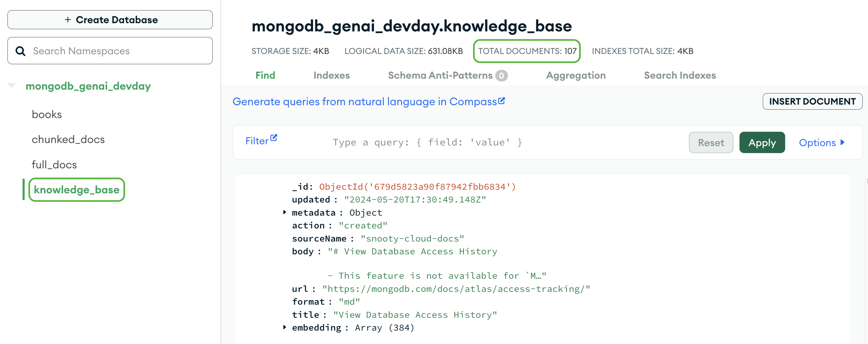Expand query Options
Viewport: 868px width, 344px height.
point(822,142)
